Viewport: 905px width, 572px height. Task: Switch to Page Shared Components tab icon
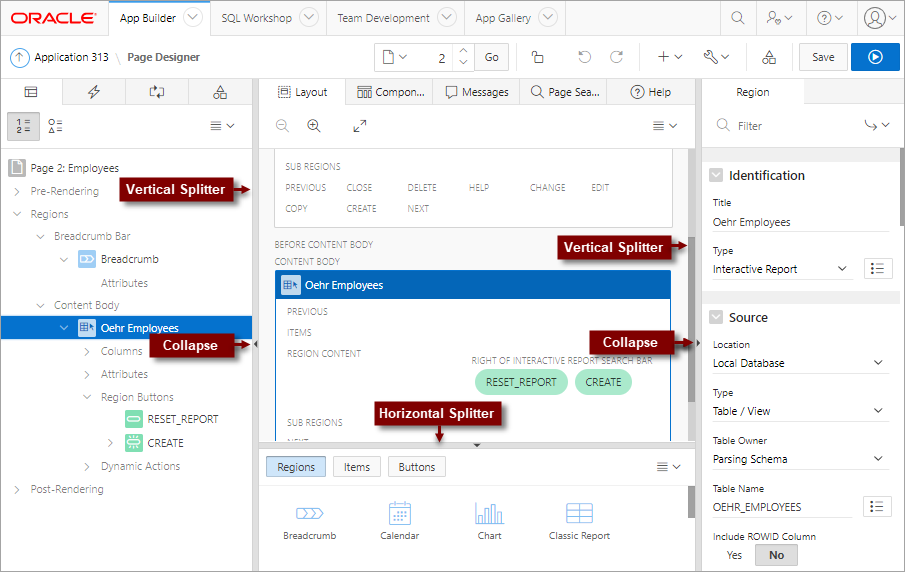coord(220,92)
